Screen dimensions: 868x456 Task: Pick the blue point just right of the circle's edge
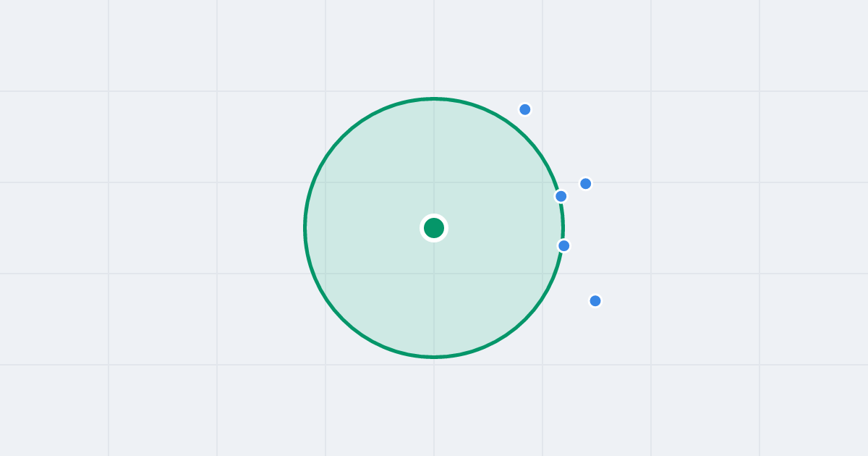[x=586, y=183]
